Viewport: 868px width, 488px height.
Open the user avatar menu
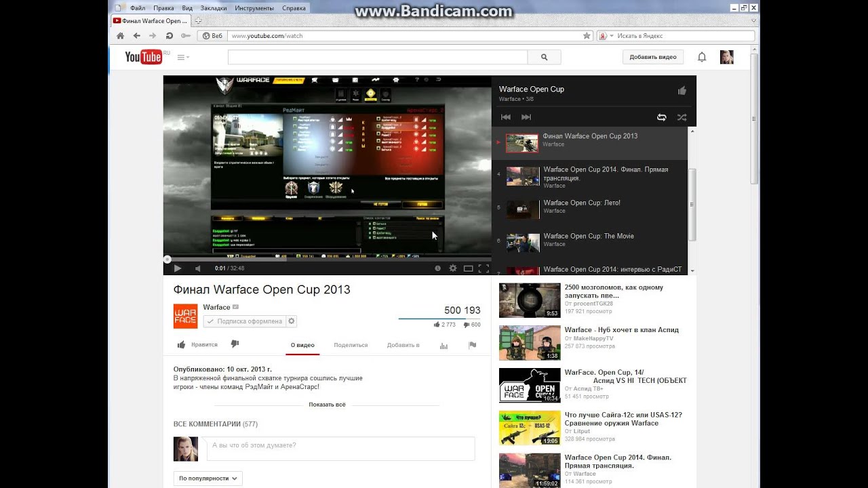click(726, 57)
